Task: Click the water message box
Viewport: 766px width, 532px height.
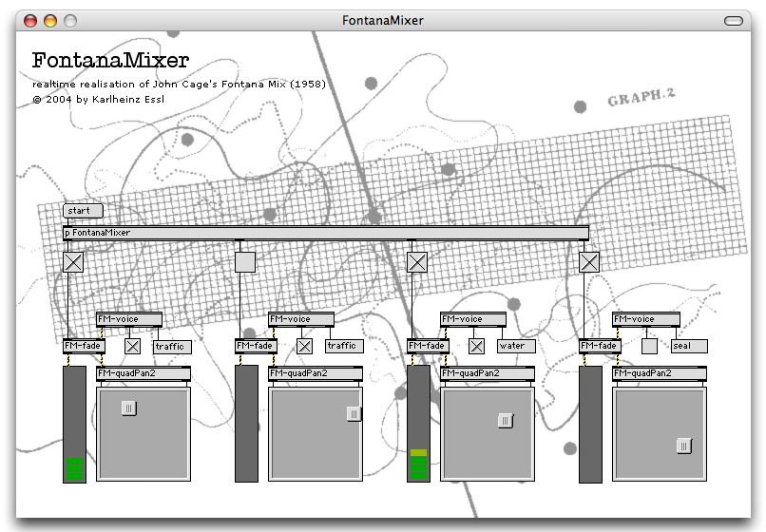Action: 516,346
